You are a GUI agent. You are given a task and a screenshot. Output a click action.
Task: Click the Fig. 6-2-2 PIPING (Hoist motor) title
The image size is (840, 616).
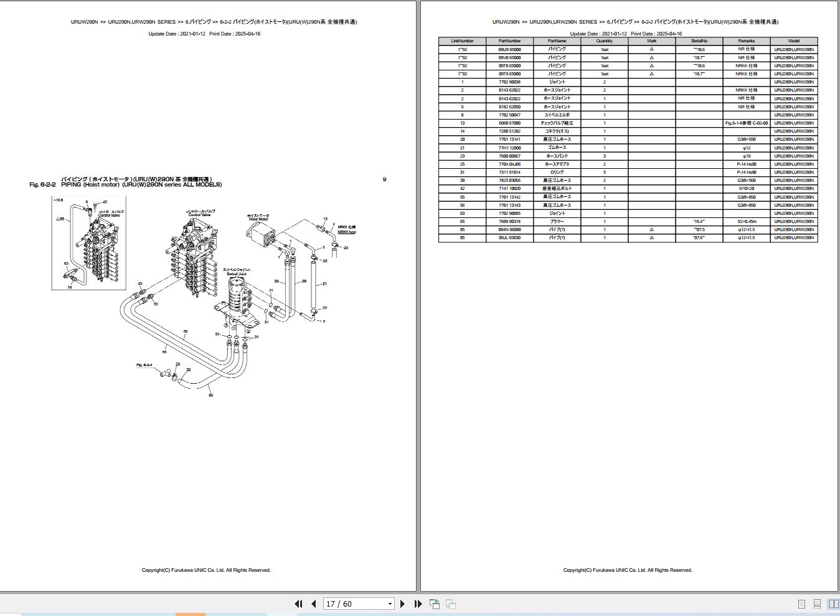tap(125, 184)
